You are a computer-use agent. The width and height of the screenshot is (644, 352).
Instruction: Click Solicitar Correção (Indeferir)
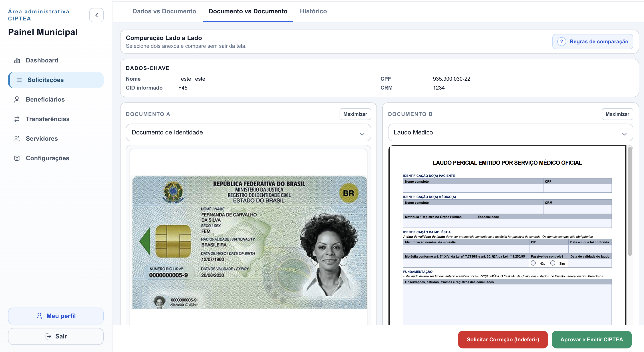tap(503, 340)
